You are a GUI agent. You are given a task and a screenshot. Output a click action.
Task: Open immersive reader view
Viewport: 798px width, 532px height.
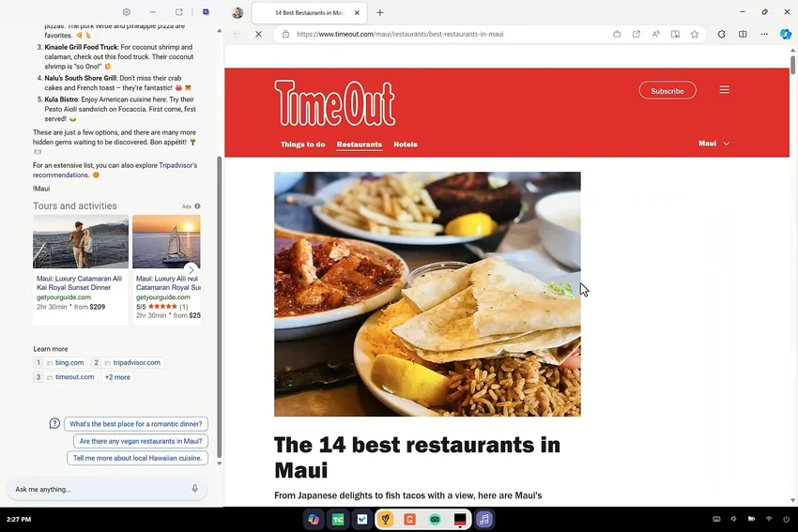pyautogui.click(x=675, y=34)
